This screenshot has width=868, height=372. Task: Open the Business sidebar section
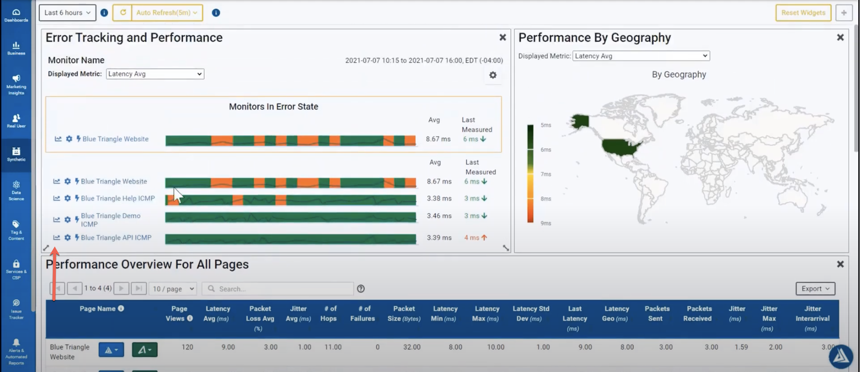click(16, 48)
